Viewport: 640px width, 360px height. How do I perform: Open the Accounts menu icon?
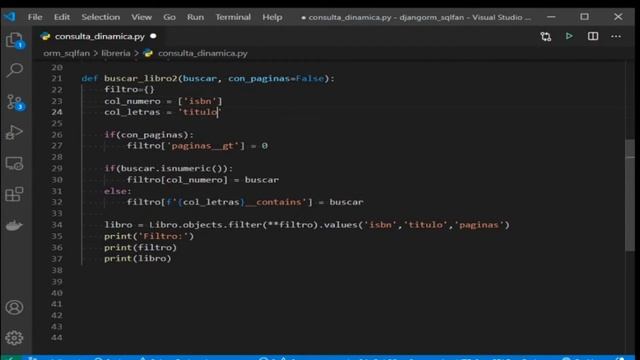[x=14, y=307]
